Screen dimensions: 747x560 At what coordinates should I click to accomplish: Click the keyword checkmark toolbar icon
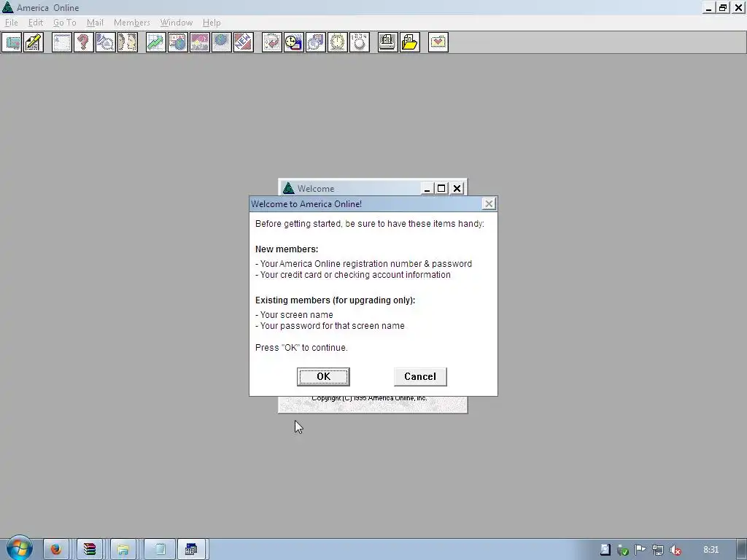[272, 42]
